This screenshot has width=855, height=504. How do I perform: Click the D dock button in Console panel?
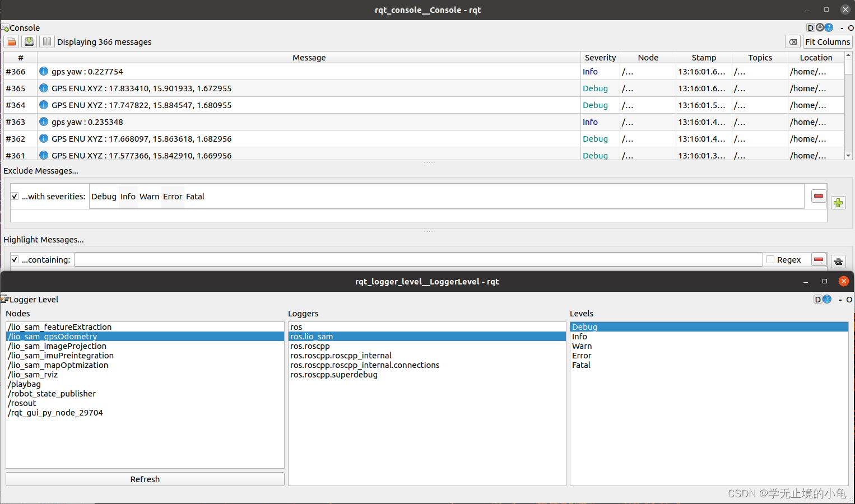tap(810, 27)
